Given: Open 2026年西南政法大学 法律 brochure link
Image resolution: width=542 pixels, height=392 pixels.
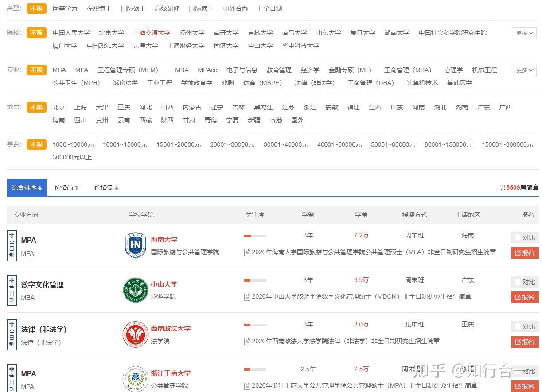Looking at the screenshot, I should (x=346, y=342).
